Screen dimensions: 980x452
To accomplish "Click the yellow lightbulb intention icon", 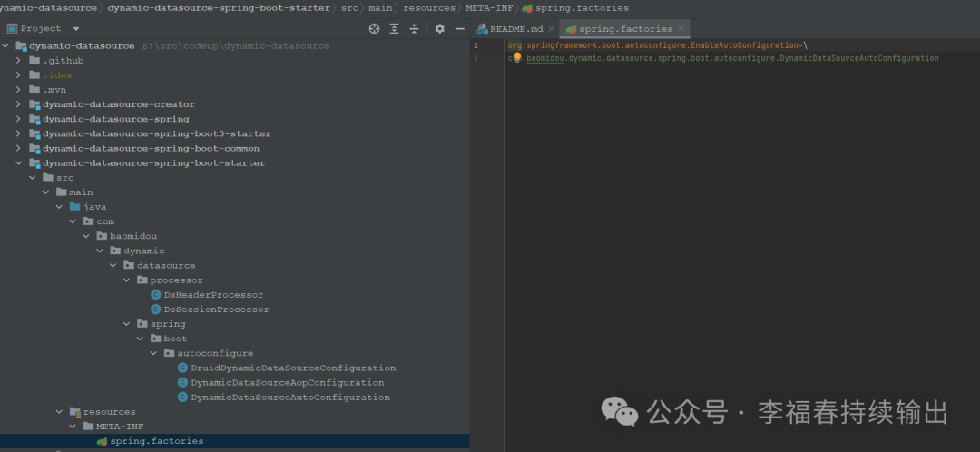I will click(517, 57).
